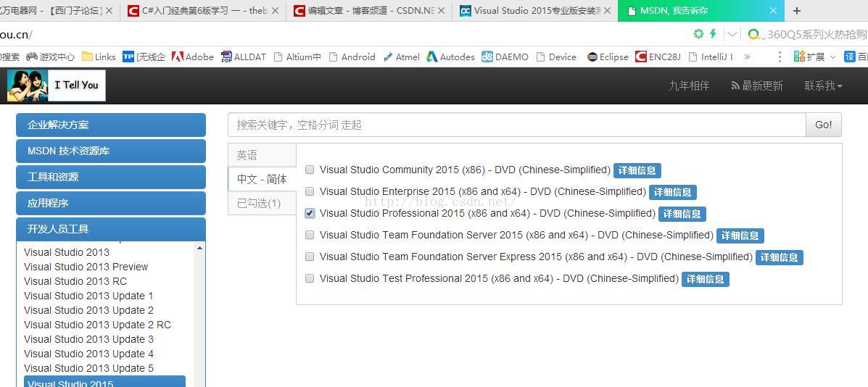Open the 游戏中心 gamepad bookmark
This screenshot has width=868, height=387.
[50, 57]
